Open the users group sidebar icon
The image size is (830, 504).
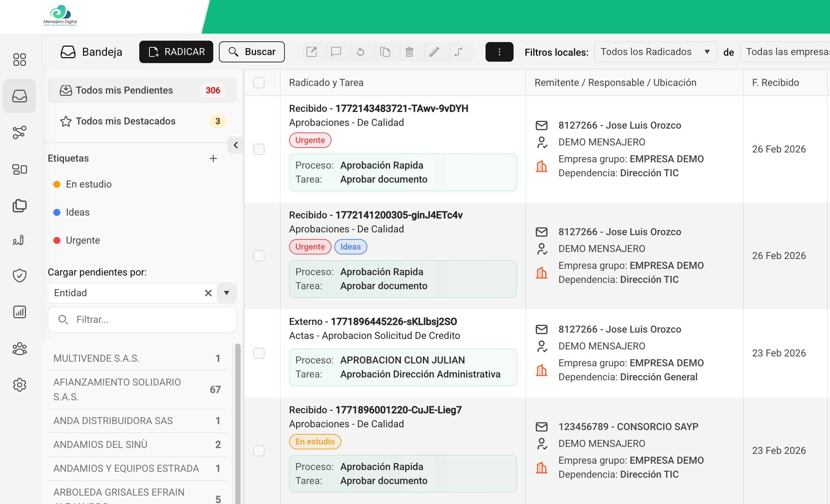click(x=19, y=349)
